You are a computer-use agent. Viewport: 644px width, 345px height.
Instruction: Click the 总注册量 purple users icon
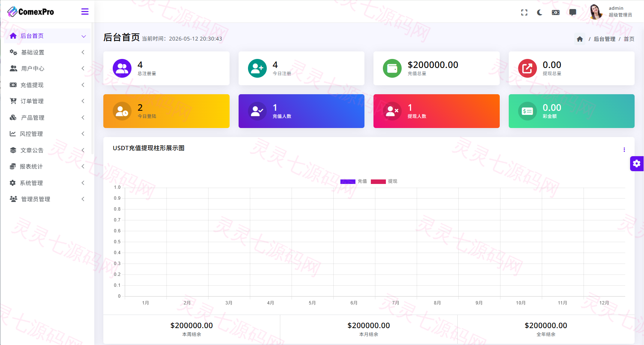(x=122, y=68)
